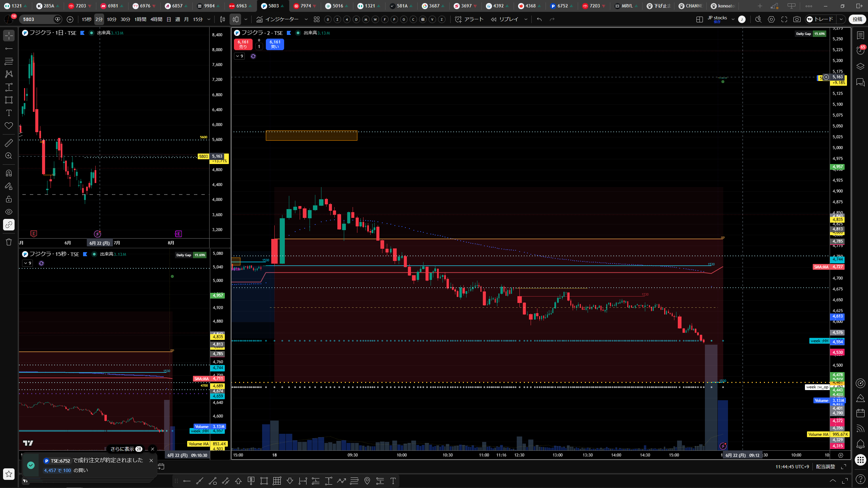
Task: Open the トレード dropdown arrow
Action: [841, 19]
